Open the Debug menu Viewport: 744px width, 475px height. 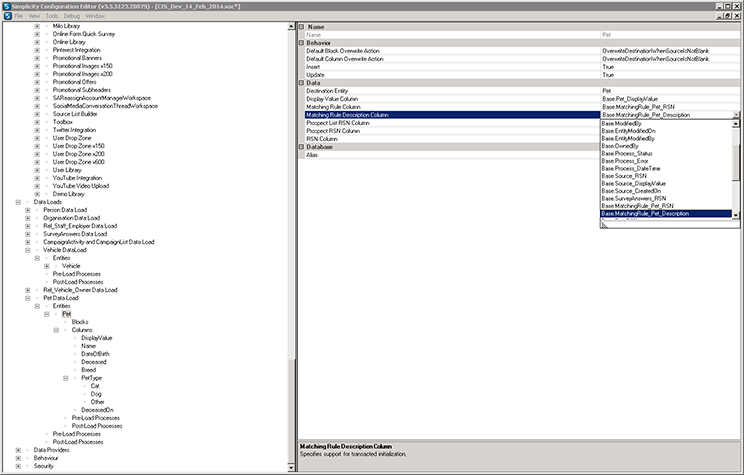tap(72, 16)
